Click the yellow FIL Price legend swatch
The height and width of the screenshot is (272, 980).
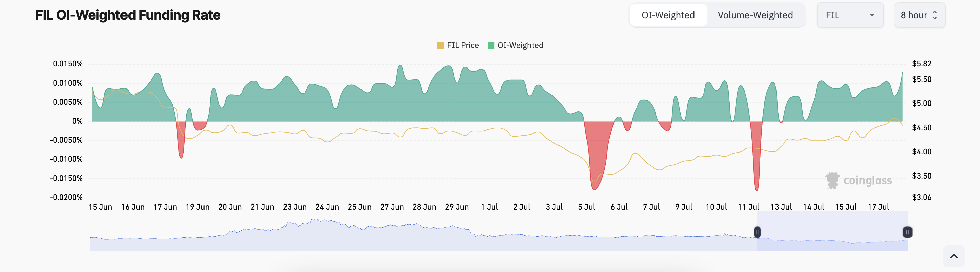pyautogui.click(x=440, y=45)
